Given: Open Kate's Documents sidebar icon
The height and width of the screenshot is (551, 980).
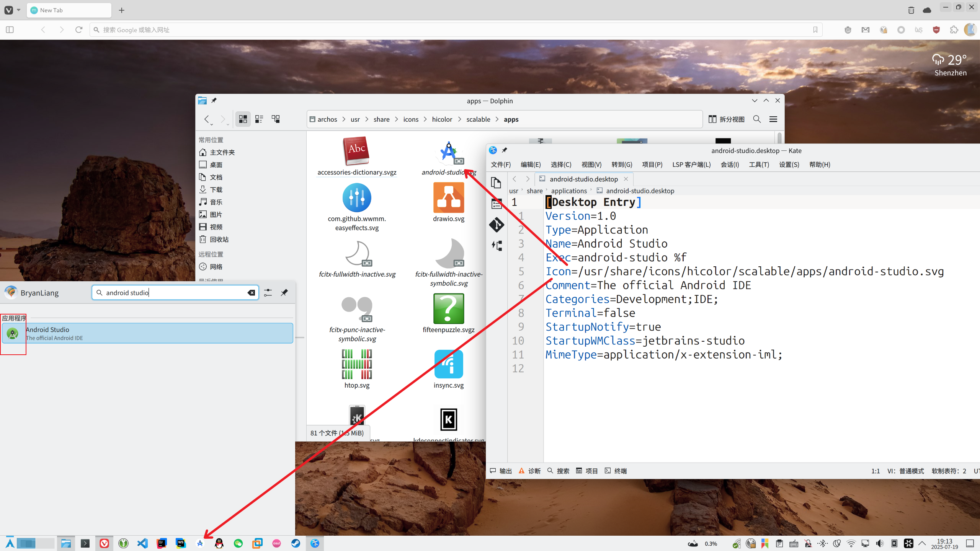Looking at the screenshot, I should click(496, 183).
